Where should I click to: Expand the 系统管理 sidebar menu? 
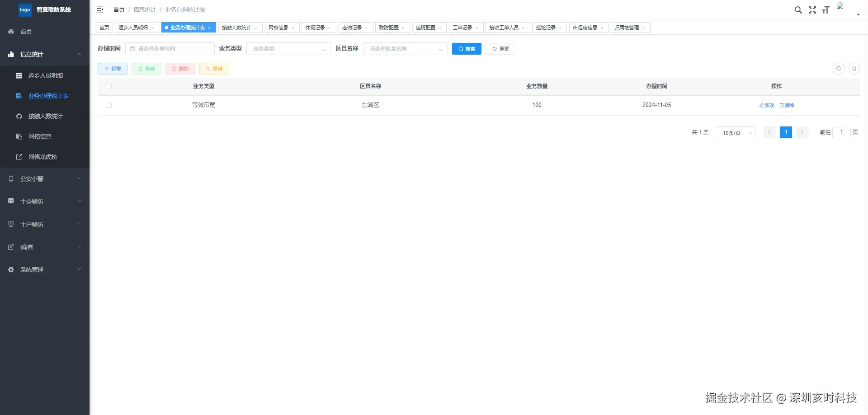(x=45, y=270)
